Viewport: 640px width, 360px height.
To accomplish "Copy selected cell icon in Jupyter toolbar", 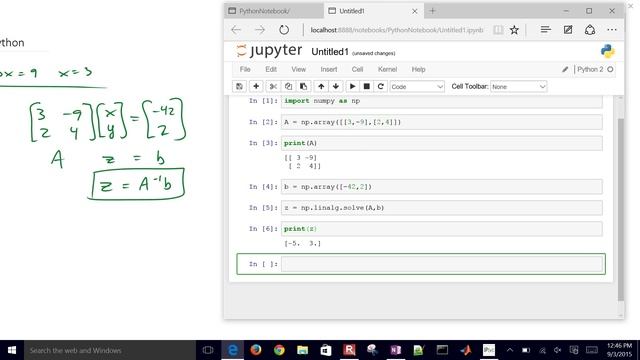I will point(288,87).
